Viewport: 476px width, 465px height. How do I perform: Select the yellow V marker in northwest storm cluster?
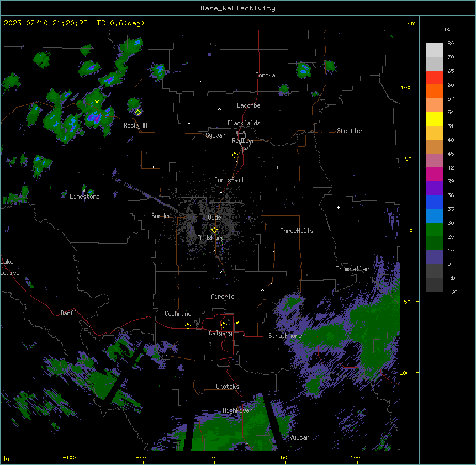[97, 102]
